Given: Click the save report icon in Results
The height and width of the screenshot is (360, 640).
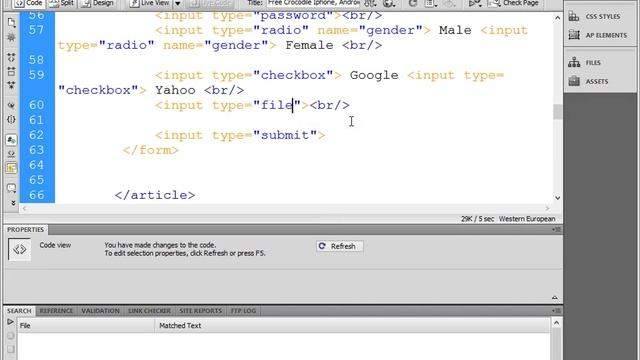Looking at the screenshot, I should 11,349.
